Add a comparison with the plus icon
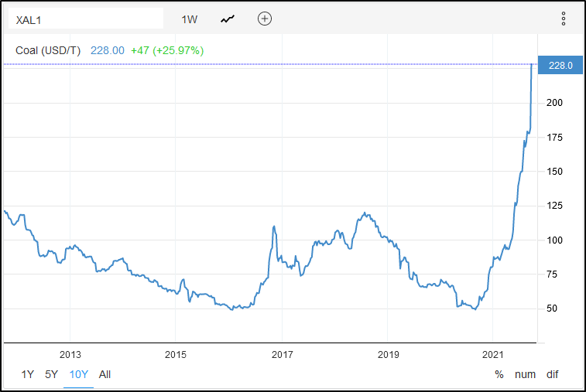The width and height of the screenshot is (586, 392). click(x=265, y=19)
